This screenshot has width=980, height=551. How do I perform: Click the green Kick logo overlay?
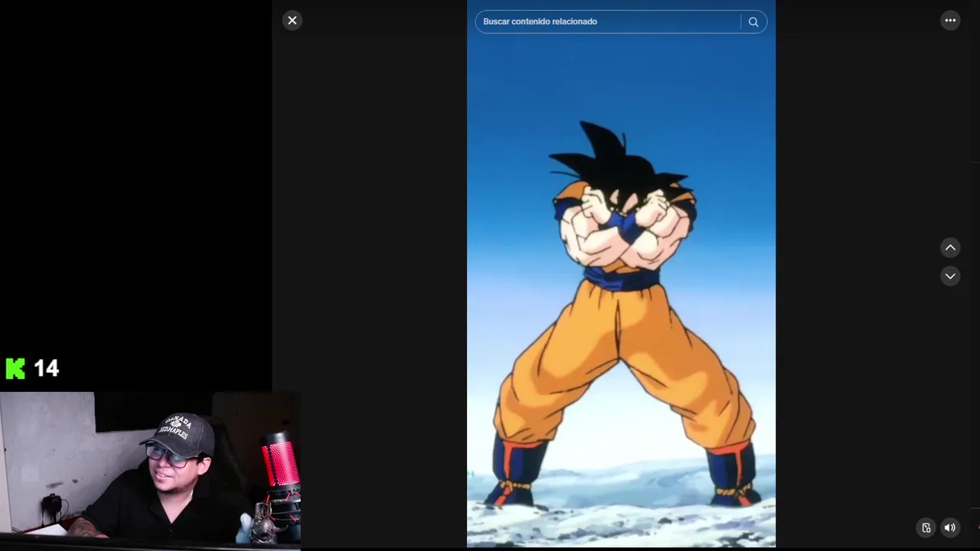15,369
